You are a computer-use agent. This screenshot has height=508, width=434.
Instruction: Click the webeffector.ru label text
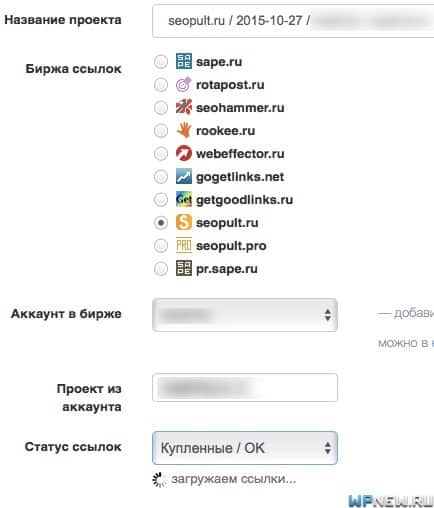[240, 154]
